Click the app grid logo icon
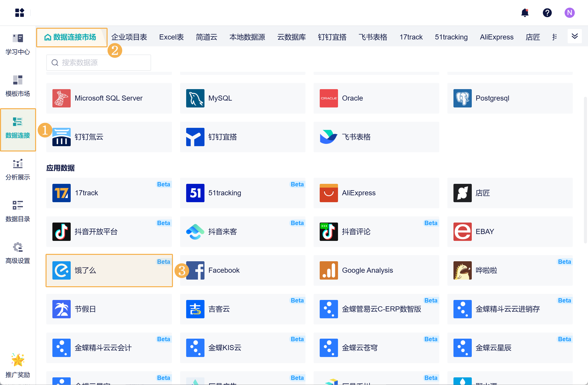This screenshot has width=588, height=385. [20, 13]
